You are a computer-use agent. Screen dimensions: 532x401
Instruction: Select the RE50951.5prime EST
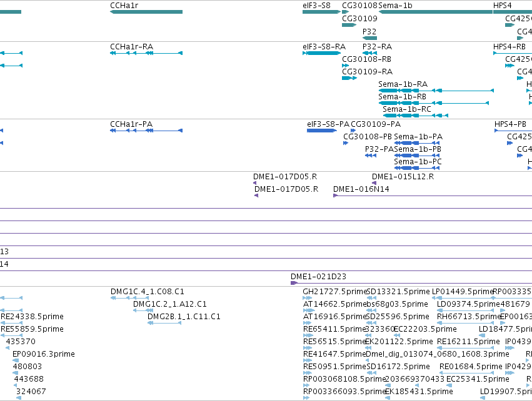[307, 373]
